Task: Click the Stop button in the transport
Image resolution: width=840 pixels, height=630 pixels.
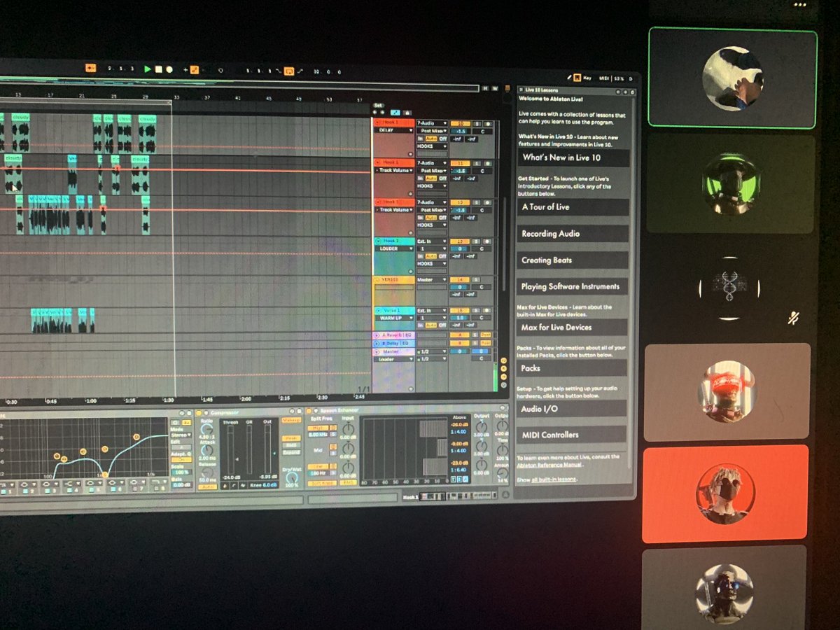Action: (x=158, y=69)
